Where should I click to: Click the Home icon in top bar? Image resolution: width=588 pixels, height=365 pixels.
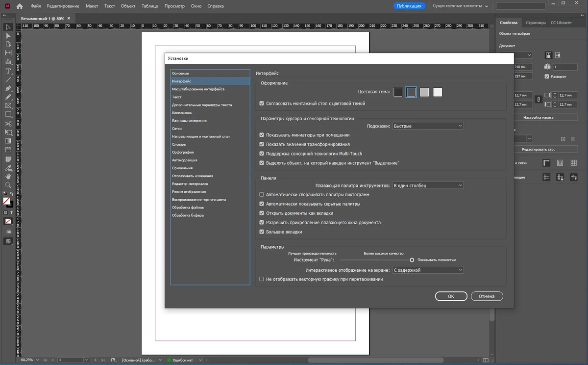20,6
